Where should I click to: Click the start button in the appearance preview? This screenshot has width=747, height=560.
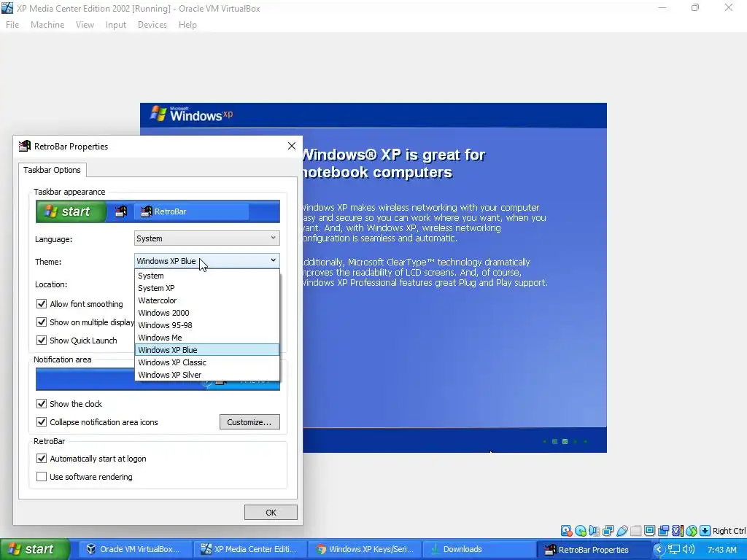[70, 211]
